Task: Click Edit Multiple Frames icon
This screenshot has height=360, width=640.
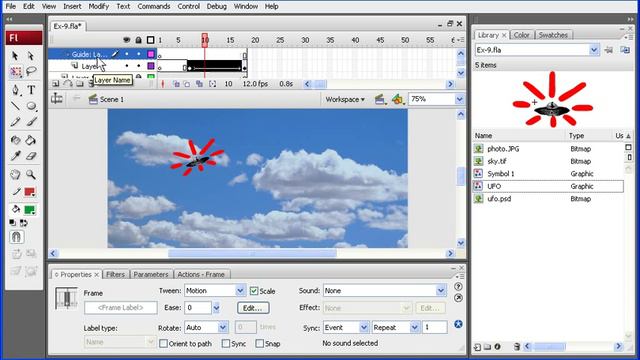Action: click(x=199, y=84)
